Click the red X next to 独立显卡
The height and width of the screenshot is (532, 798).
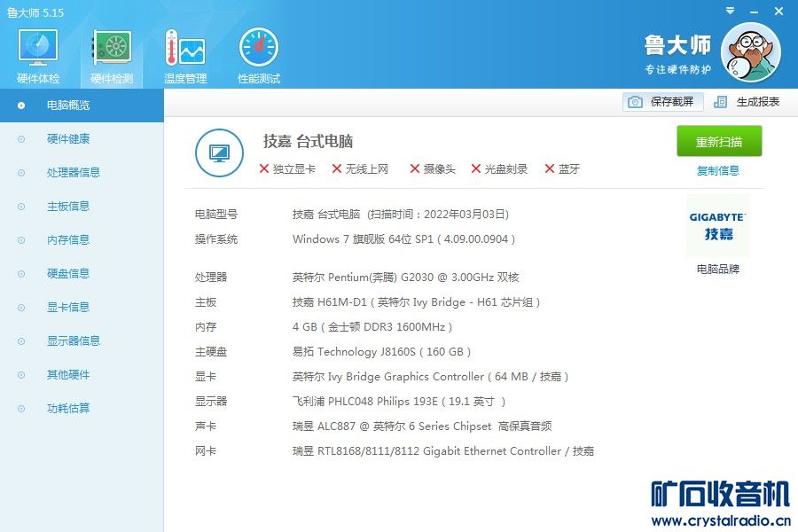coord(263,168)
